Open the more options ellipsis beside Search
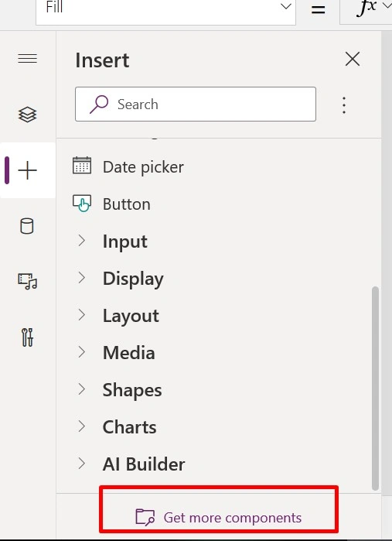The image size is (392, 541). tap(344, 105)
